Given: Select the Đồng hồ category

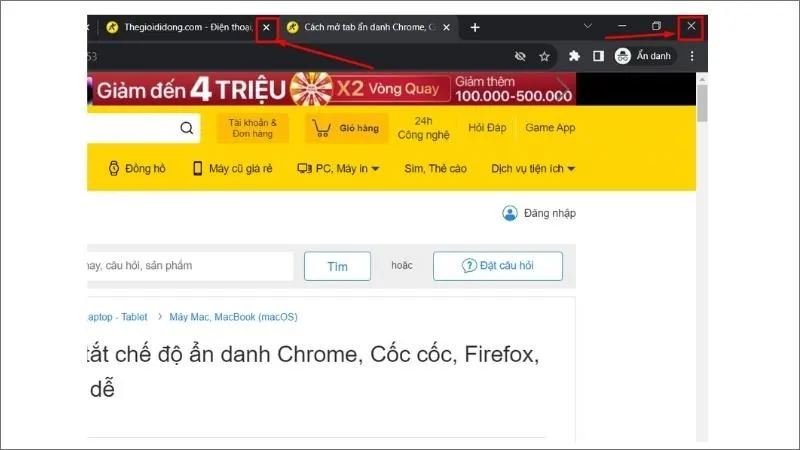Looking at the screenshot, I should [x=137, y=168].
